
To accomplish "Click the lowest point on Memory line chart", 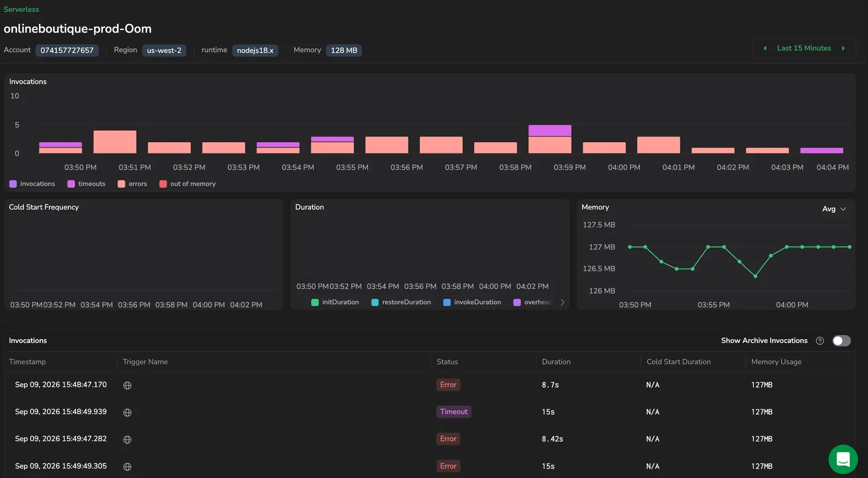I will [755, 276].
